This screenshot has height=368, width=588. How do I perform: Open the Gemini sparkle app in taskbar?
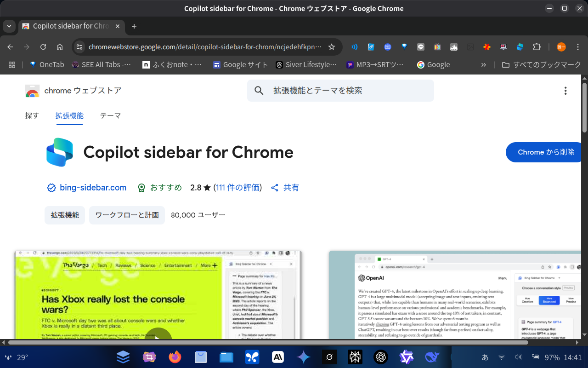pos(304,356)
